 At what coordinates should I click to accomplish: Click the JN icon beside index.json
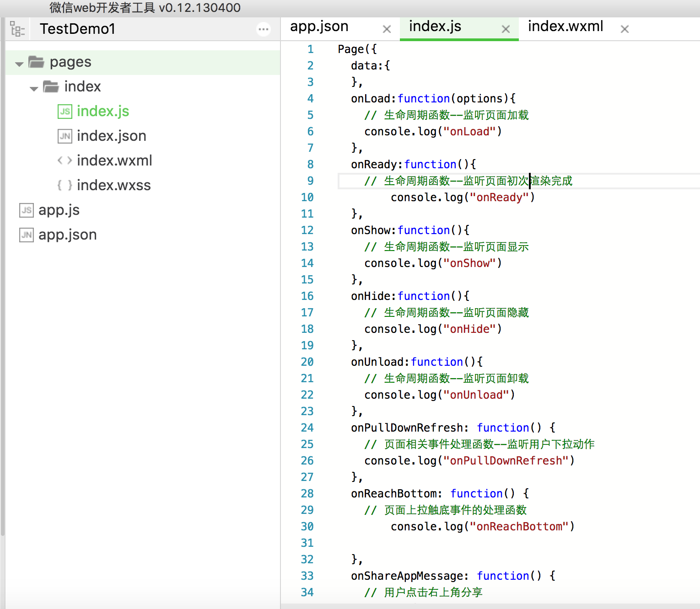point(65,136)
